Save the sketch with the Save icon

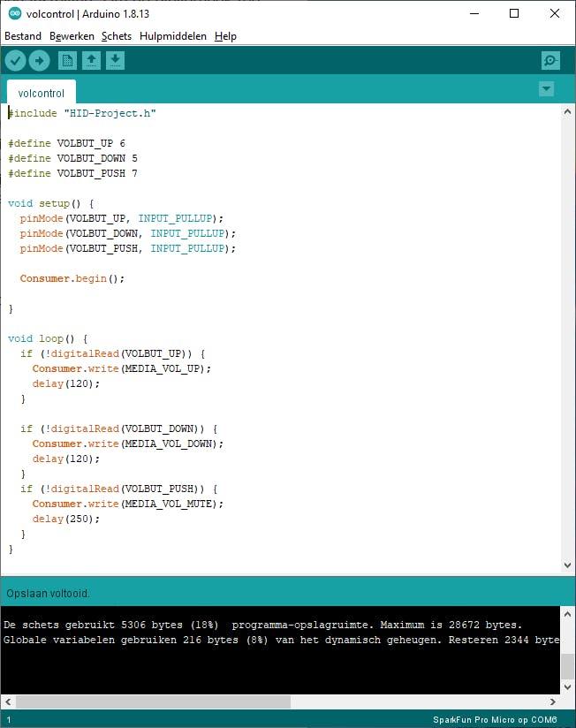(115, 61)
